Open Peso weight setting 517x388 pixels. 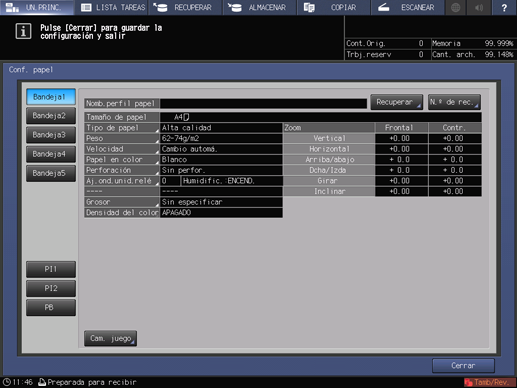pyautogui.click(x=122, y=138)
